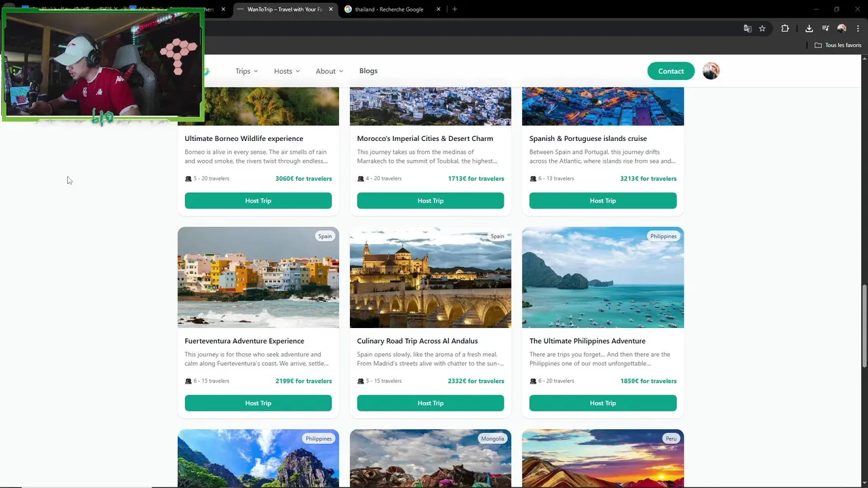The height and width of the screenshot is (488, 868).
Task: Click Host Trip under Culinary Road Trip Across Al Andalus
Action: [x=431, y=403]
